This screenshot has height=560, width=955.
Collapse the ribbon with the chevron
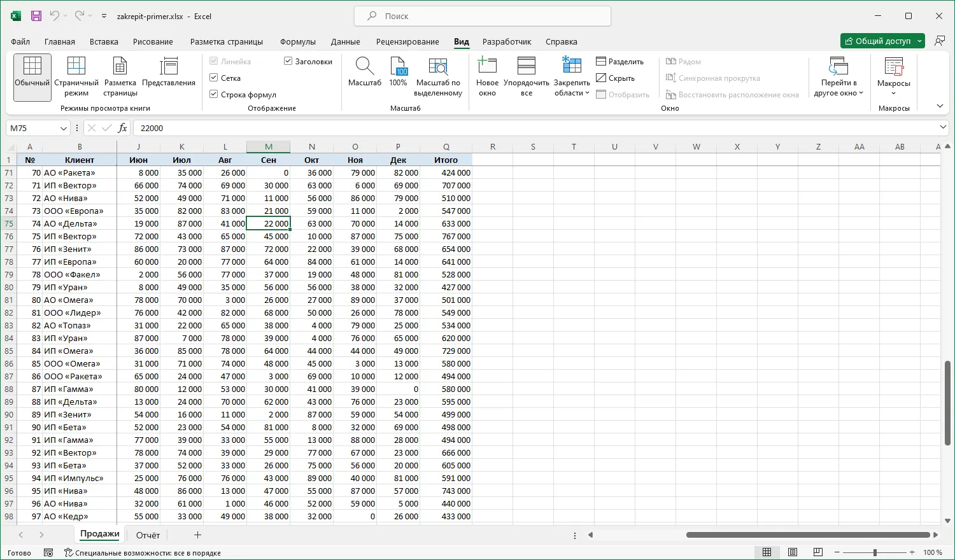click(940, 106)
